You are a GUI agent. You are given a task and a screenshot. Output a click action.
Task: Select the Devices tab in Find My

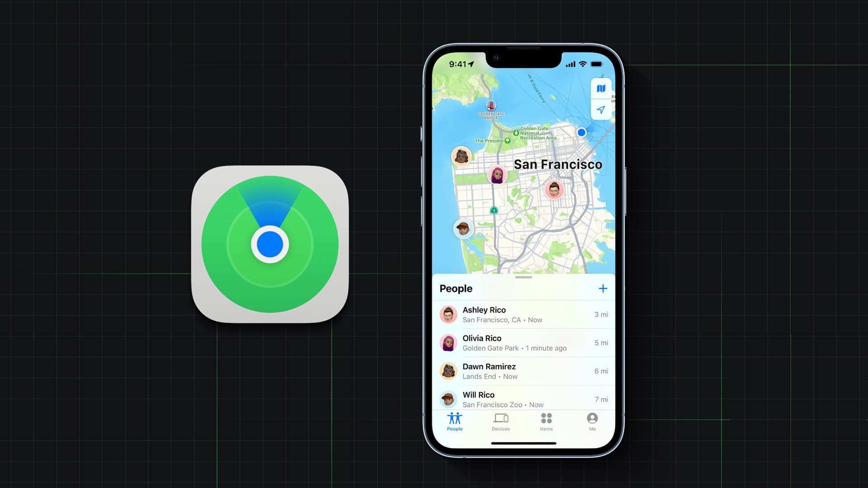coord(501,421)
